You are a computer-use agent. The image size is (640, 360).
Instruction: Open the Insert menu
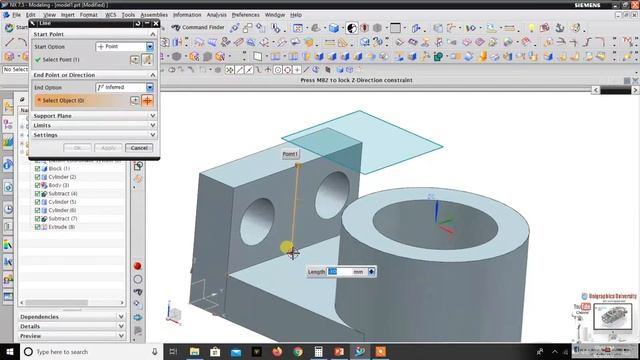click(68, 15)
